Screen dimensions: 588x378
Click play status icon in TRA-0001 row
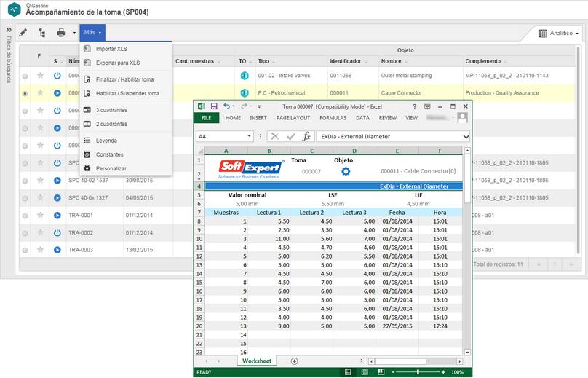click(x=57, y=215)
